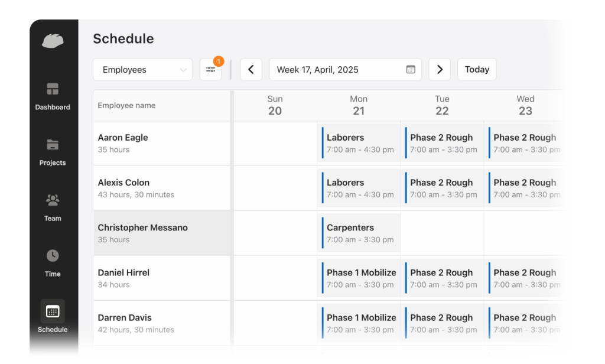Open the filter settings icon
605x364 pixels.
[210, 70]
